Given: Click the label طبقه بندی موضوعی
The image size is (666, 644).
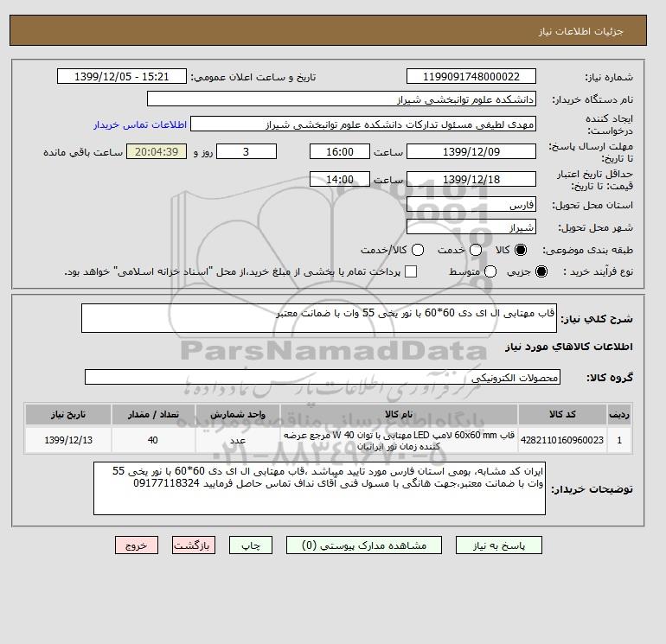Looking at the screenshot, I should 587,250.
